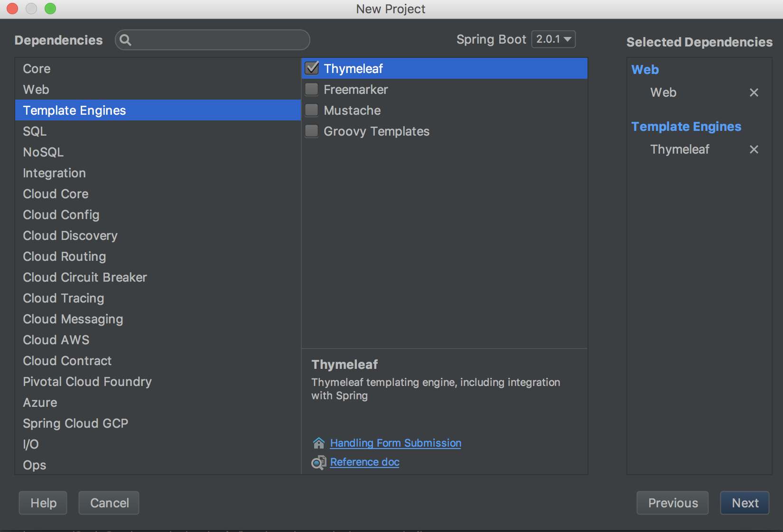Focus the dependencies search field
Viewport: 783px width, 532px height.
[x=218, y=40]
